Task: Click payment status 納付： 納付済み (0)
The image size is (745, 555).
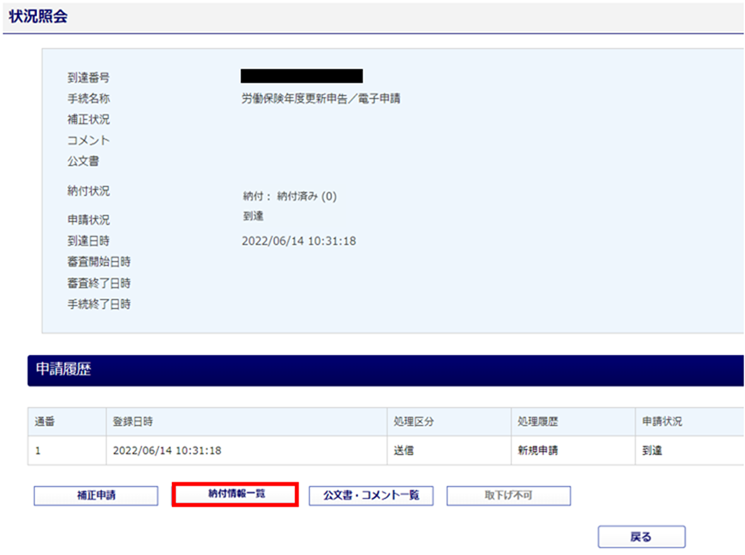Action: coord(290,196)
